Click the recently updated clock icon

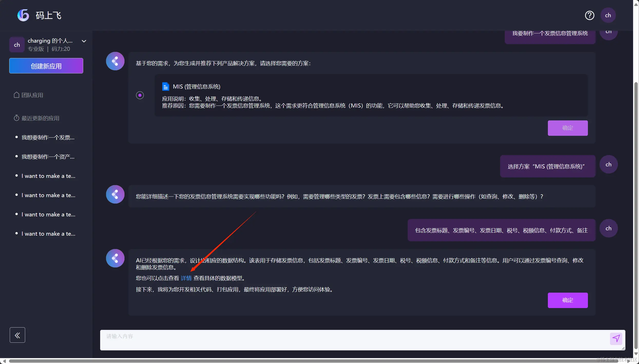tap(16, 118)
